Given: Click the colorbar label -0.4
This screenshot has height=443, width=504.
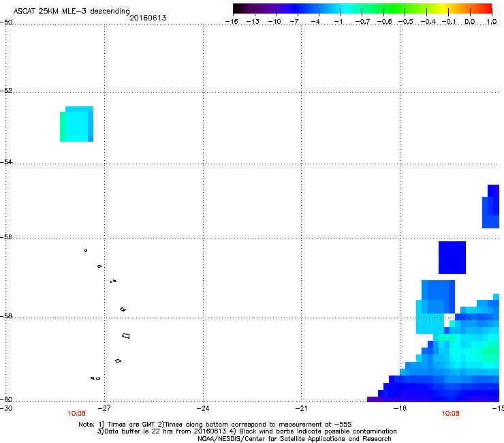Looking at the screenshot, I should (428, 22).
